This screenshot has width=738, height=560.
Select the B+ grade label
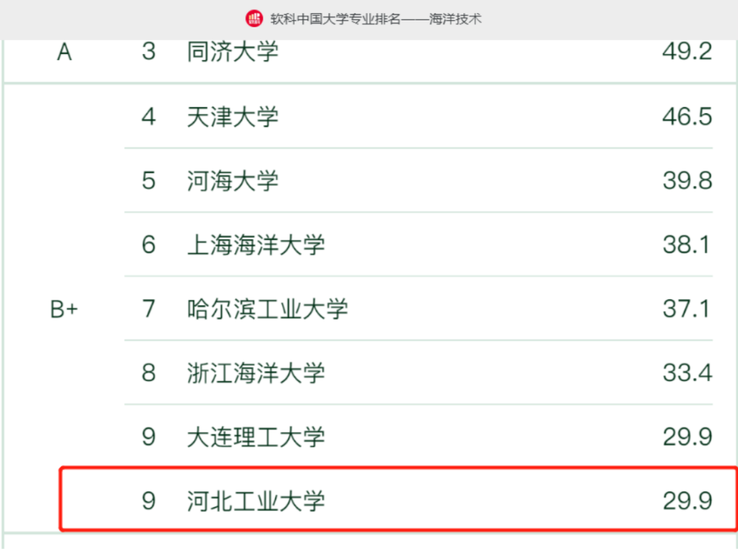(64, 309)
